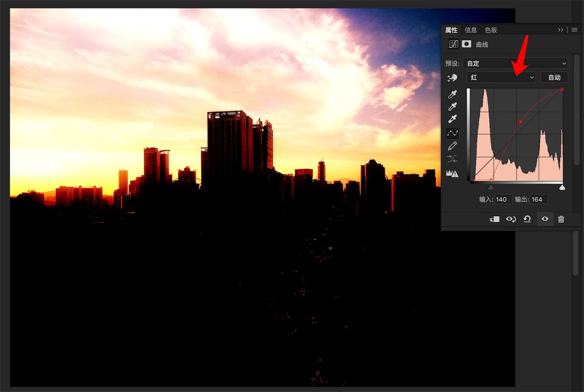Collapse the panel using double-arrow icon
584x392 pixels.
click(x=561, y=30)
